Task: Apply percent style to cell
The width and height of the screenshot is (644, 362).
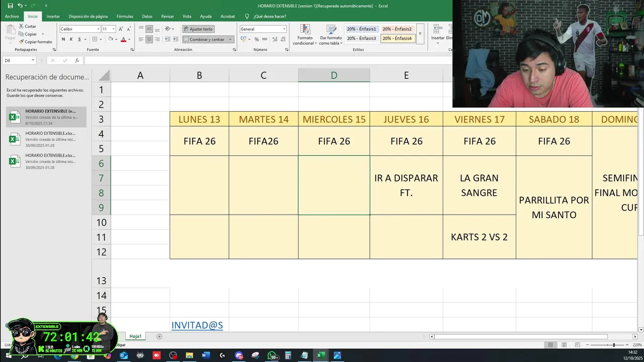Action: coord(257,39)
